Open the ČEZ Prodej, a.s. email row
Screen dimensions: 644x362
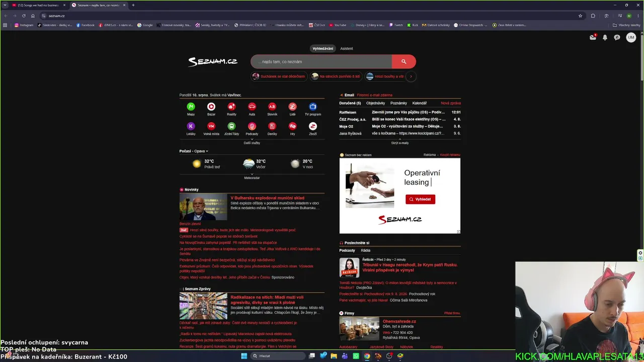tap(400, 119)
